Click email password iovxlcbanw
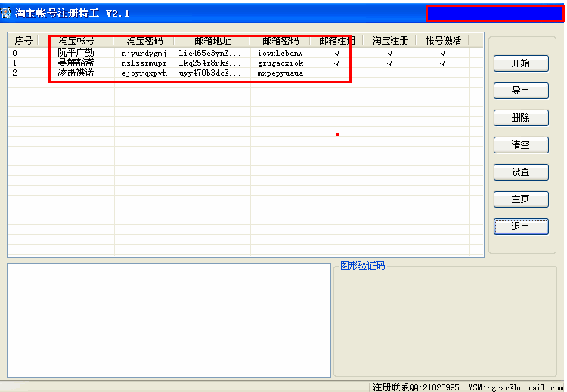Viewport: 567px width, 392px height. pyautogui.click(x=280, y=53)
